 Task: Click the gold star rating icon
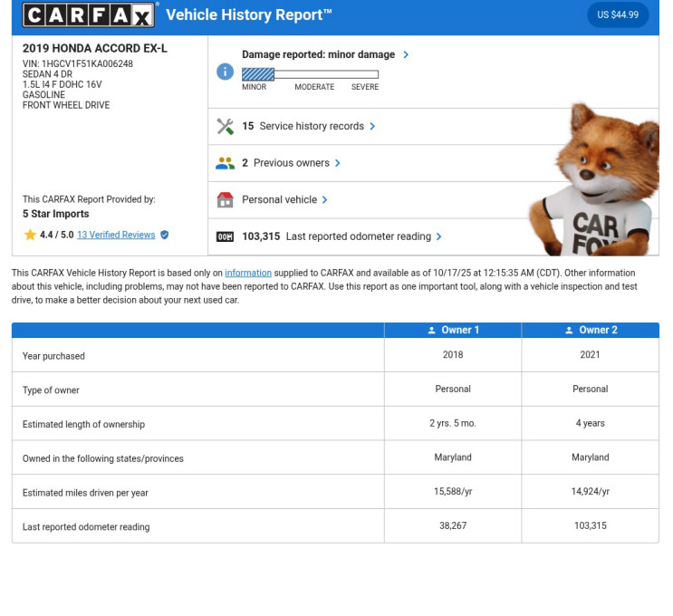click(30, 236)
